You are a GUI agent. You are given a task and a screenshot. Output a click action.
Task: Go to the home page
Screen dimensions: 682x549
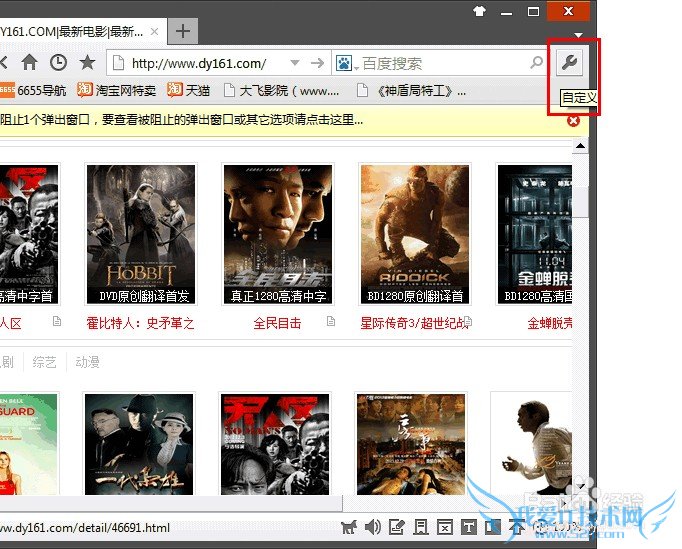[x=30, y=63]
